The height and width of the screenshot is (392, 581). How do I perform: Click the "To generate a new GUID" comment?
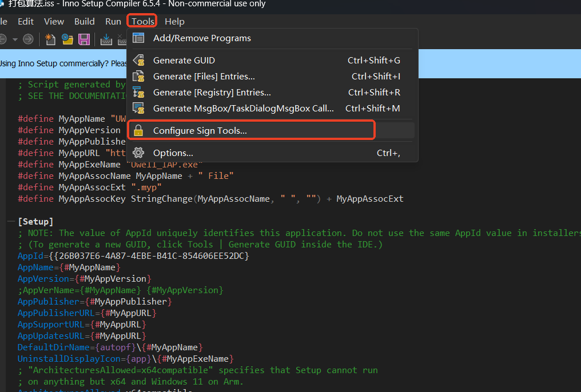[x=200, y=245]
